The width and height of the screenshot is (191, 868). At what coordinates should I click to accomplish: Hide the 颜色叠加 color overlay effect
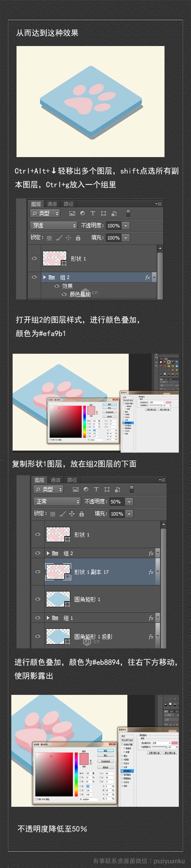64,294
